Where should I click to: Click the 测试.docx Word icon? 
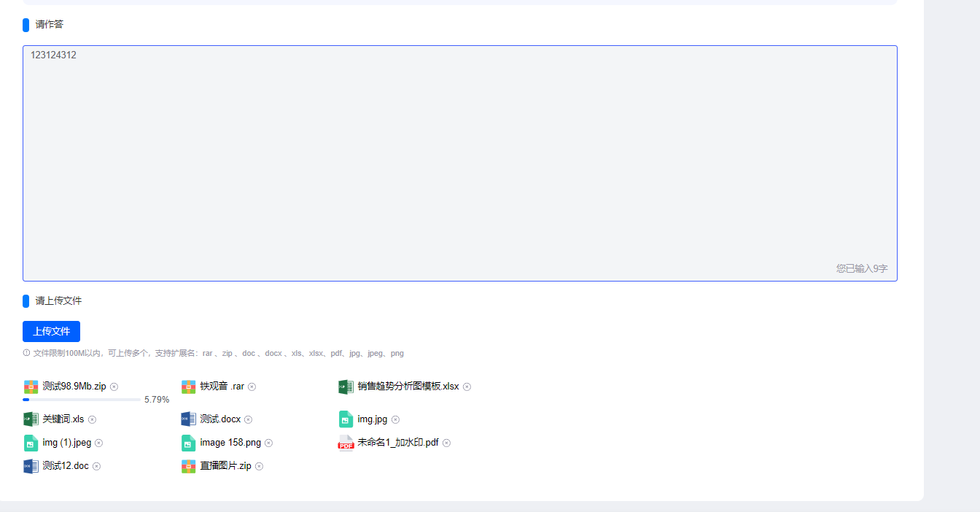coord(189,419)
